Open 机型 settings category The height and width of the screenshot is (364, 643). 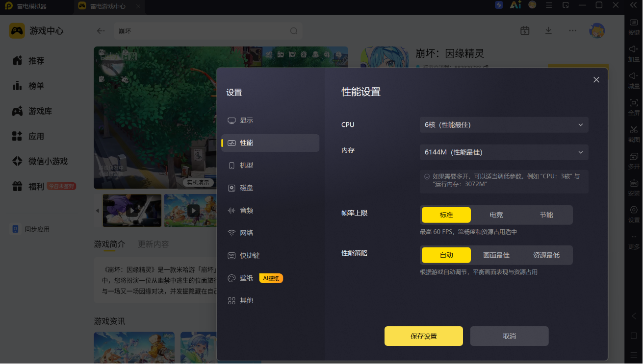[270, 166]
